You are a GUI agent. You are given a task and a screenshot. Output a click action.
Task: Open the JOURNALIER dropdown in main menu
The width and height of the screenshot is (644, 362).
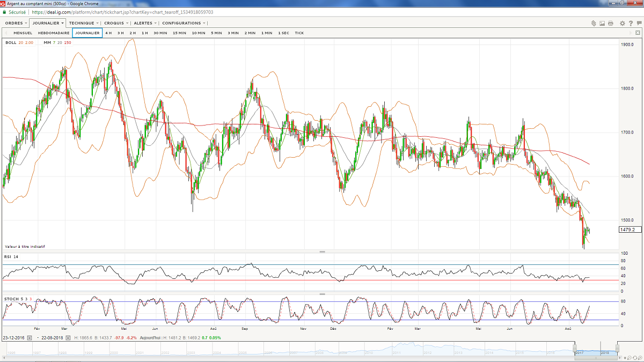coord(47,23)
